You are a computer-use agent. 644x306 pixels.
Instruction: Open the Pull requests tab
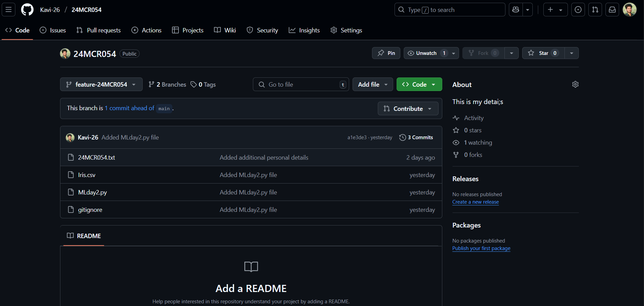click(99, 30)
